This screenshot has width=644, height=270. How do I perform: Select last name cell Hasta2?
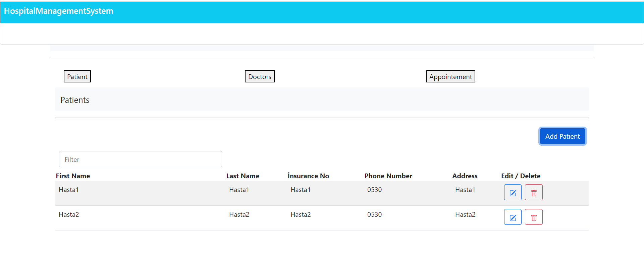click(x=239, y=214)
